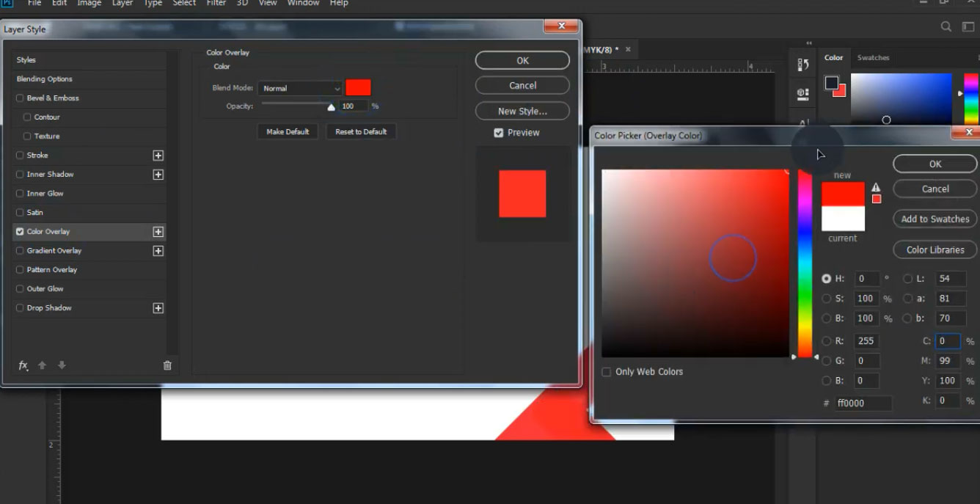Open the search icon in top bar

pos(946,26)
